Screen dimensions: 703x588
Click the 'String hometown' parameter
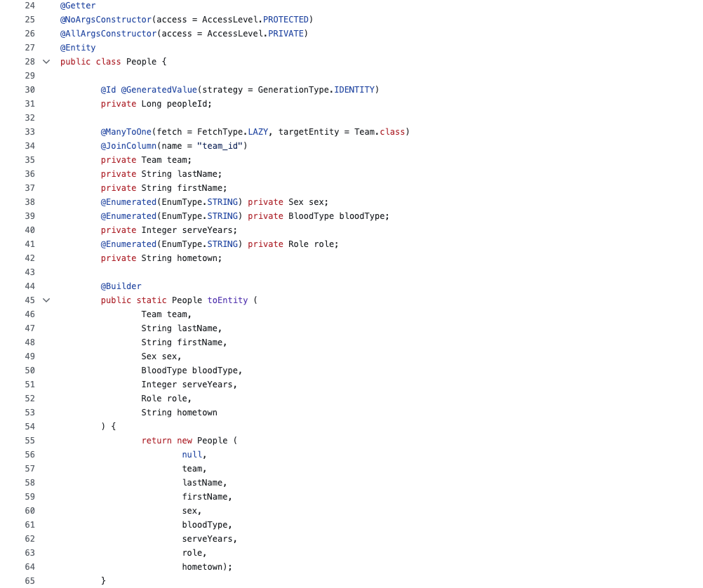coord(180,413)
